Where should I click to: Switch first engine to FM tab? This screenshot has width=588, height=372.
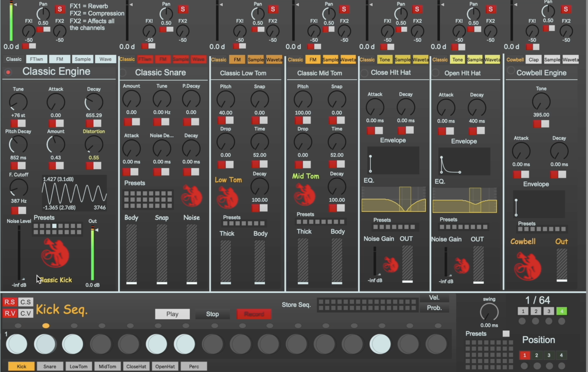(x=60, y=59)
